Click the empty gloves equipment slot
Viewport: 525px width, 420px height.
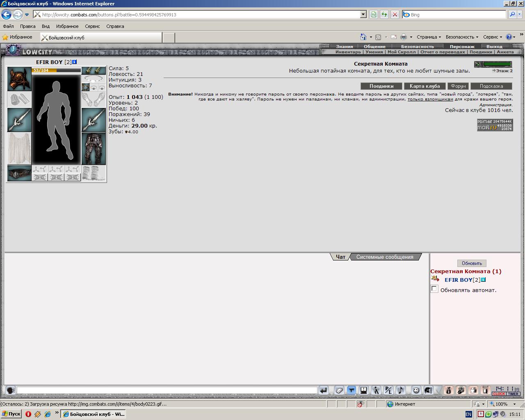point(94,99)
